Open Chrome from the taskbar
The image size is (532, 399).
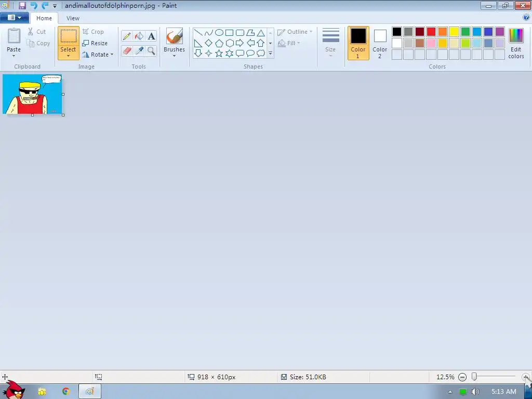[x=66, y=392]
